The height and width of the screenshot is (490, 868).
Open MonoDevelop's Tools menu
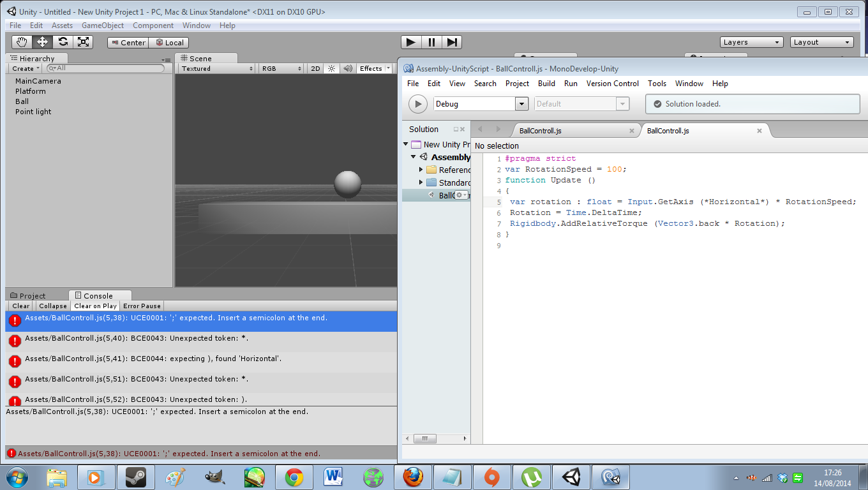(657, 84)
